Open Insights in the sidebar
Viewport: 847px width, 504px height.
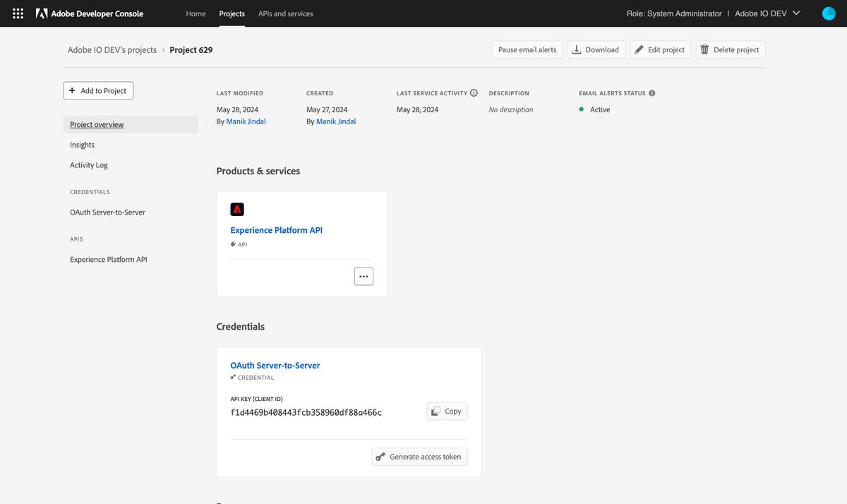click(x=83, y=145)
